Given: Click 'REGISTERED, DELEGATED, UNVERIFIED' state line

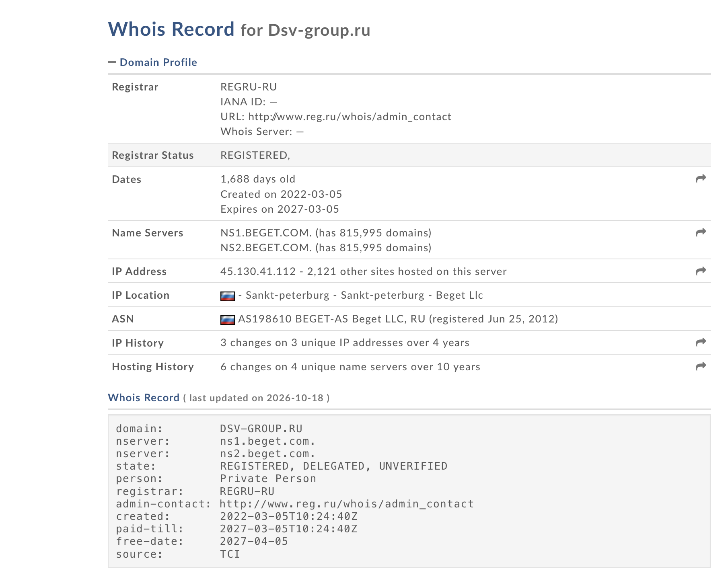Looking at the screenshot, I should [333, 466].
